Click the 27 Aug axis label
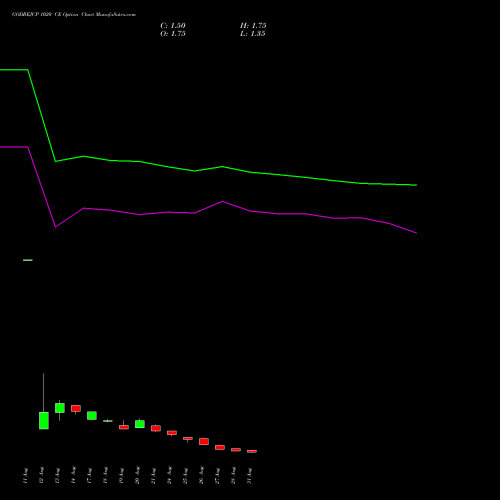Viewport: 500px width, 500px height. (x=218, y=476)
